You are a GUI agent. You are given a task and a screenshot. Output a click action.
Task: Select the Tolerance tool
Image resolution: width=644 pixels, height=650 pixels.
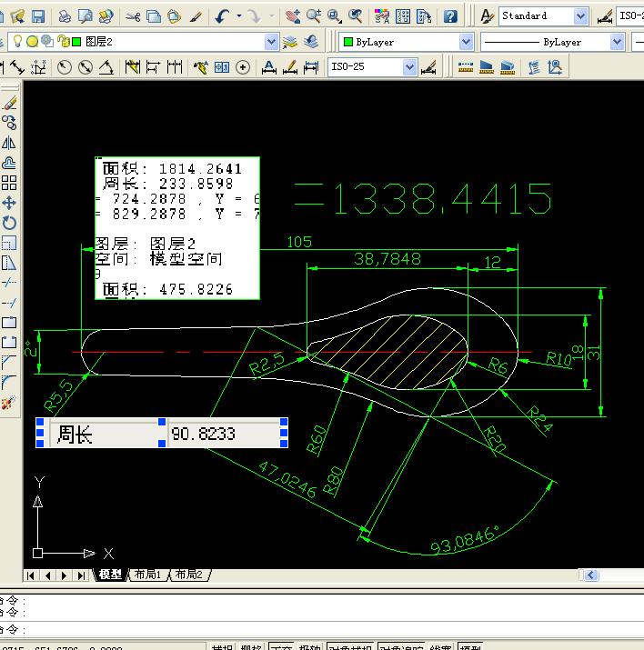[x=222, y=67]
